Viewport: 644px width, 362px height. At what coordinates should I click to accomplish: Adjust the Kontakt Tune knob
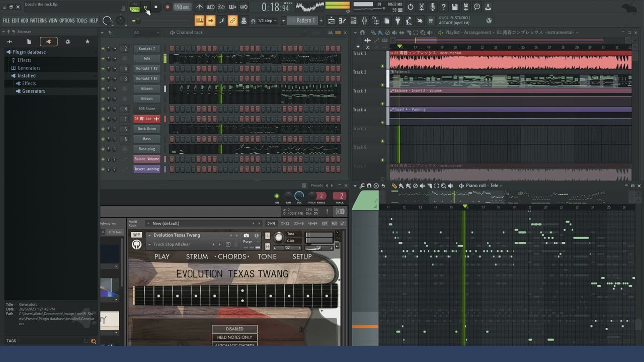click(279, 236)
